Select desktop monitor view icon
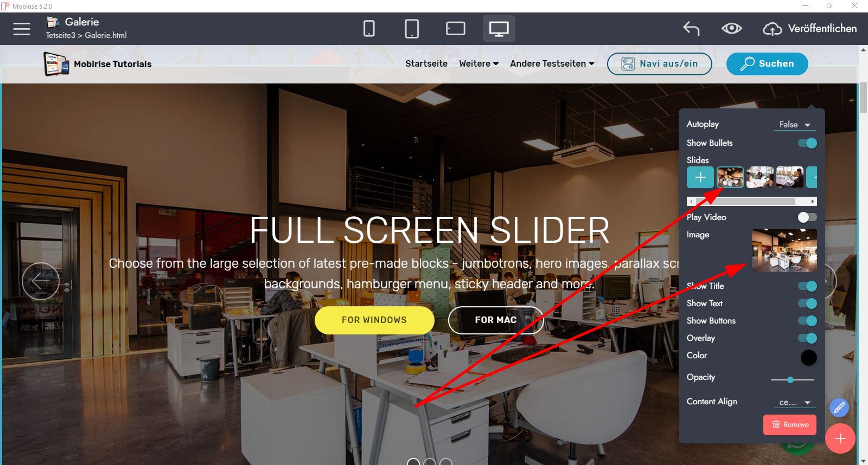The image size is (868, 465). click(499, 29)
